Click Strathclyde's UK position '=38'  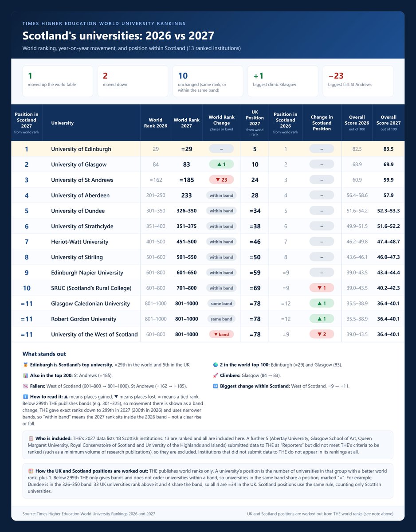[x=255, y=227]
